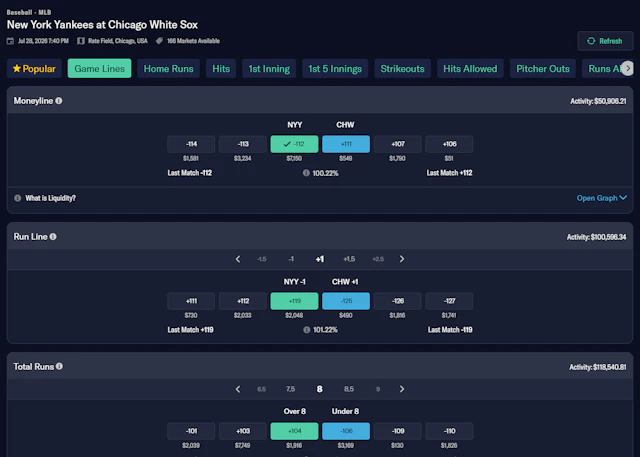Select the Under 8 -106 bet

(346, 431)
